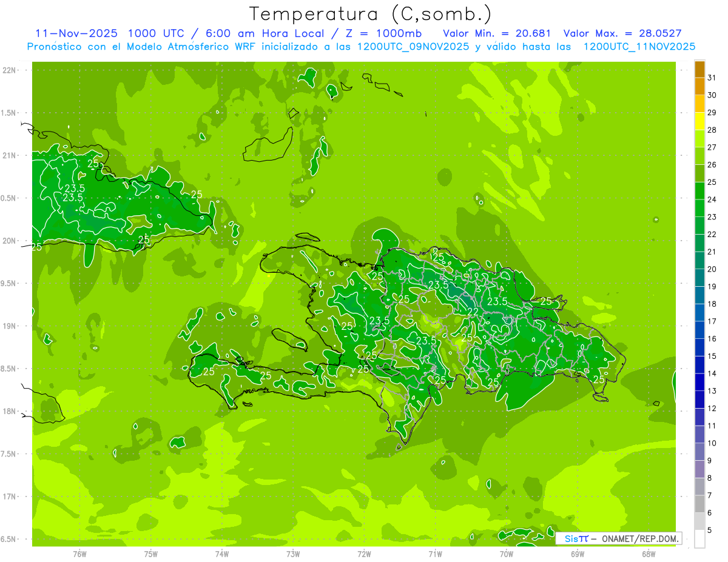Click the "25" legend scale value
The width and height of the screenshot is (728, 562).
(x=712, y=182)
